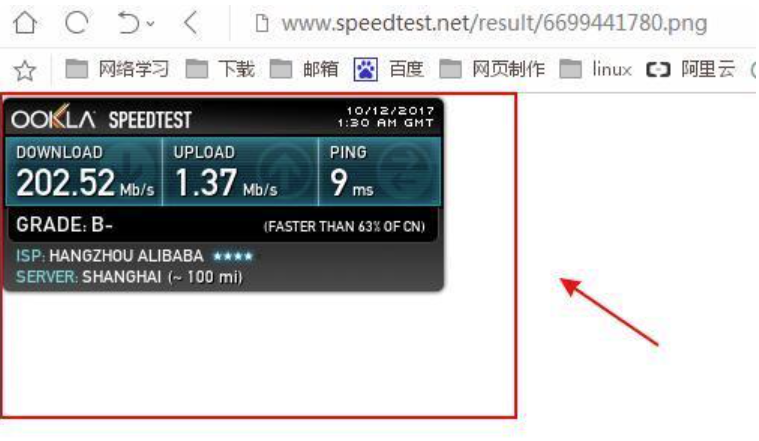The height and width of the screenshot is (441, 759).
Task: Click the Baidu paw icon
Action: point(365,69)
